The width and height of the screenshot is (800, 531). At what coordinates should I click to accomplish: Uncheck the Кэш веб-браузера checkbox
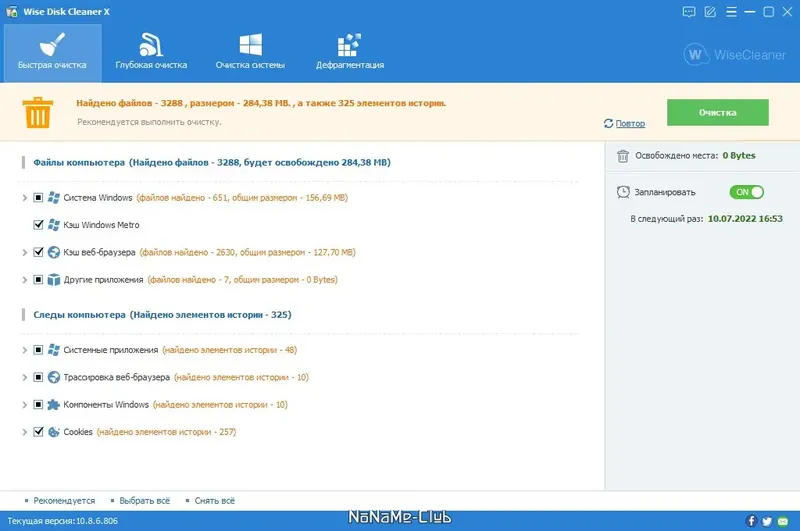[x=38, y=252]
